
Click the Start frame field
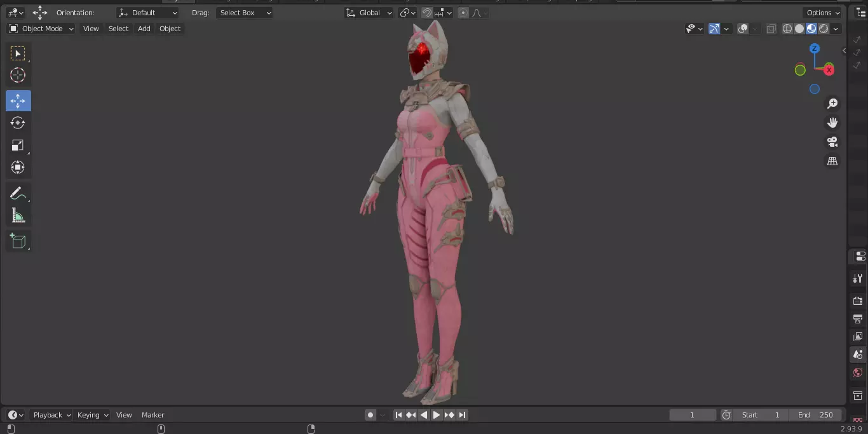(x=761, y=415)
